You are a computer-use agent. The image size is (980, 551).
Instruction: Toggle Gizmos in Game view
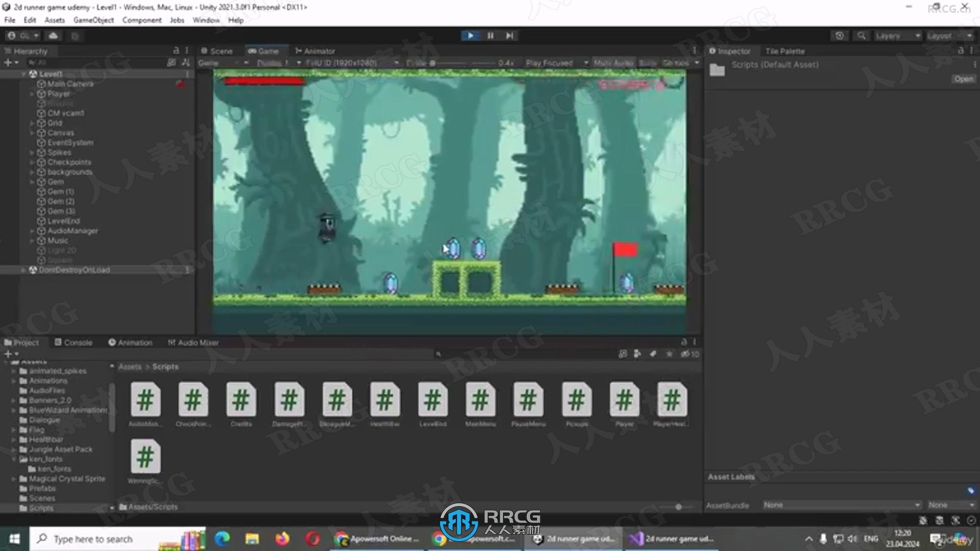(675, 63)
